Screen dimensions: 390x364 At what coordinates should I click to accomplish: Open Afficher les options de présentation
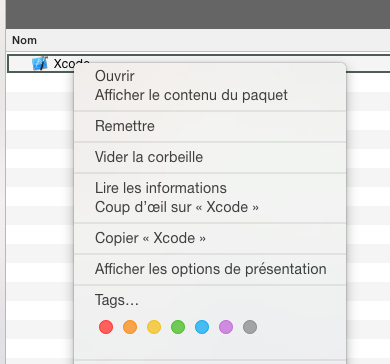(x=211, y=269)
